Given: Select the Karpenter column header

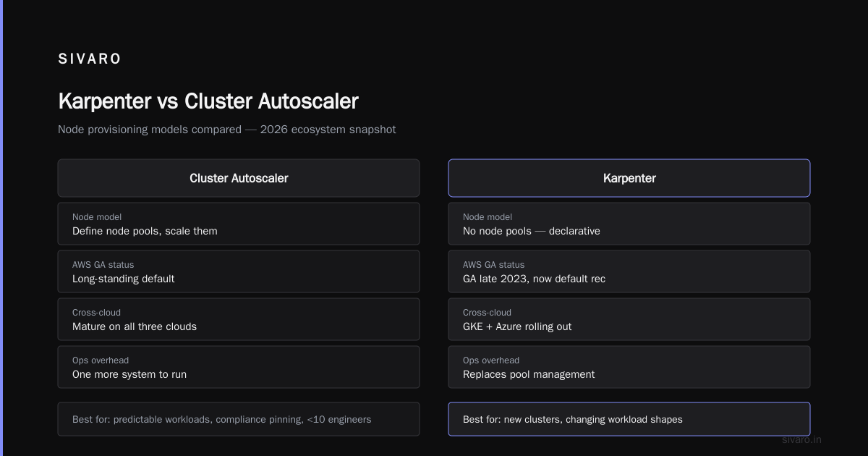Looking at the screenshot, I should 629,178.
